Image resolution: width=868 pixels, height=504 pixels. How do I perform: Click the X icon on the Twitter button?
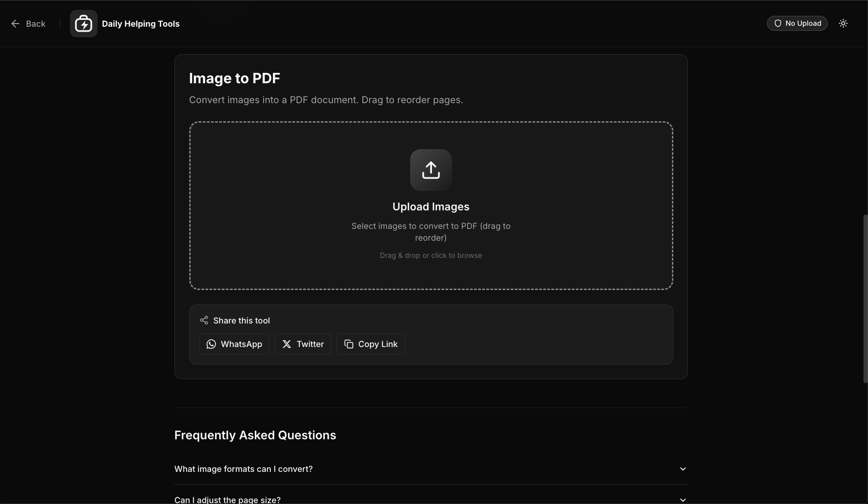287,344
